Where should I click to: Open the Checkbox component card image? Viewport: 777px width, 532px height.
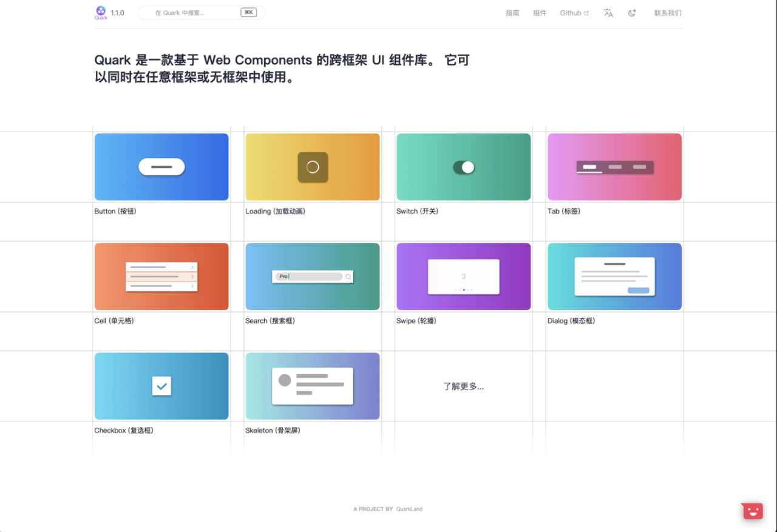point(161,386)
